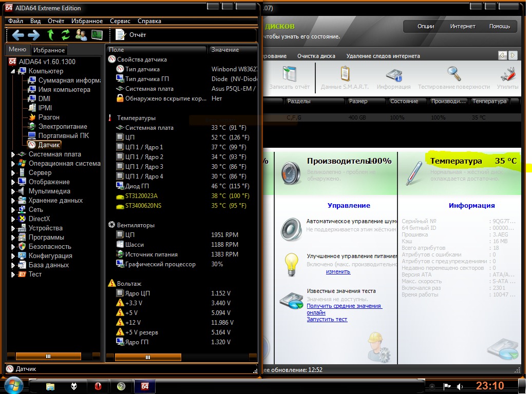Click the thermometer temperature icon
Image resolution: width=532 pixels, height=394 pixels.
pos(414,173)
